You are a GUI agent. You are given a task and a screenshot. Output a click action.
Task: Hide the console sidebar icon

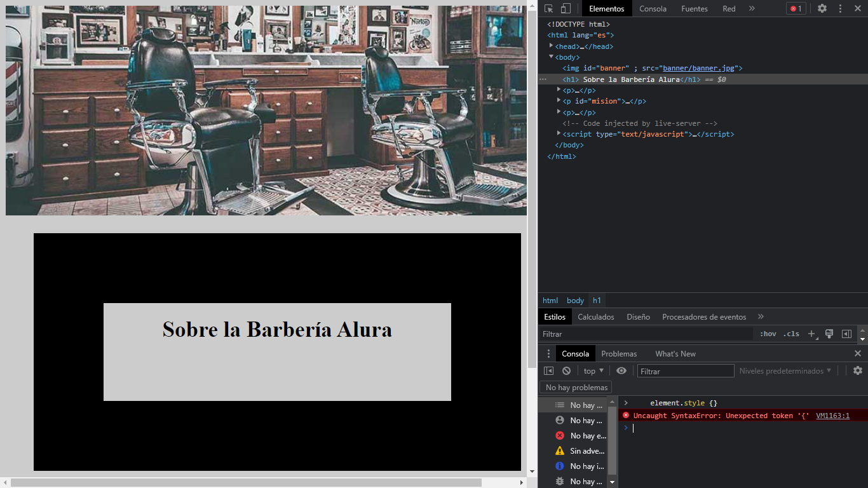(x=548, y=371)
